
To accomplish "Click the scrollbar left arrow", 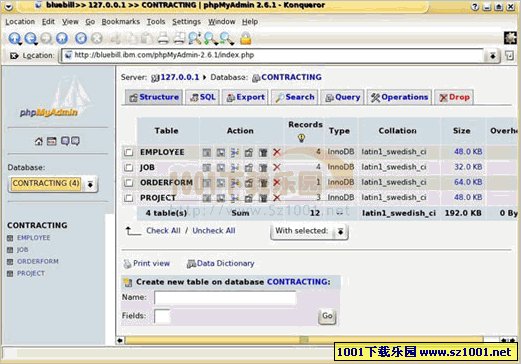I will point(120,340).
